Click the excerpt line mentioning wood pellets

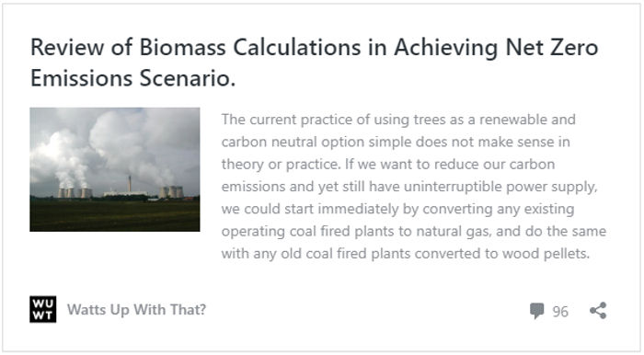(406, 254)
